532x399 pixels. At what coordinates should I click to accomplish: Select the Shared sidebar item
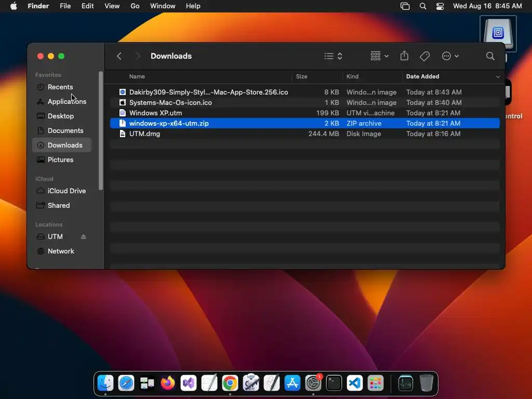tap(62, 206)
